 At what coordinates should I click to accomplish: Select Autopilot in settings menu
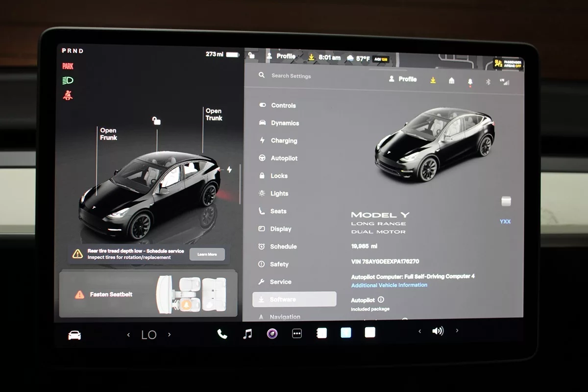point(284,158)
